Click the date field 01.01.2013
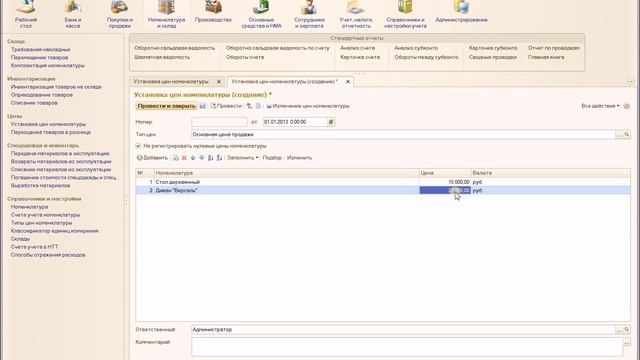 coord(295,122)
